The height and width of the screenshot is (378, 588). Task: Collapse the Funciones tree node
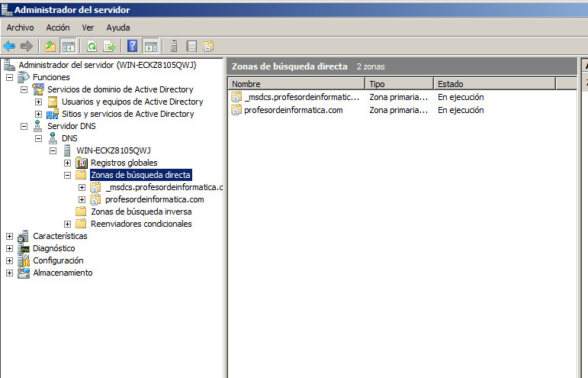pyautogui.click(x=10, y=77)
